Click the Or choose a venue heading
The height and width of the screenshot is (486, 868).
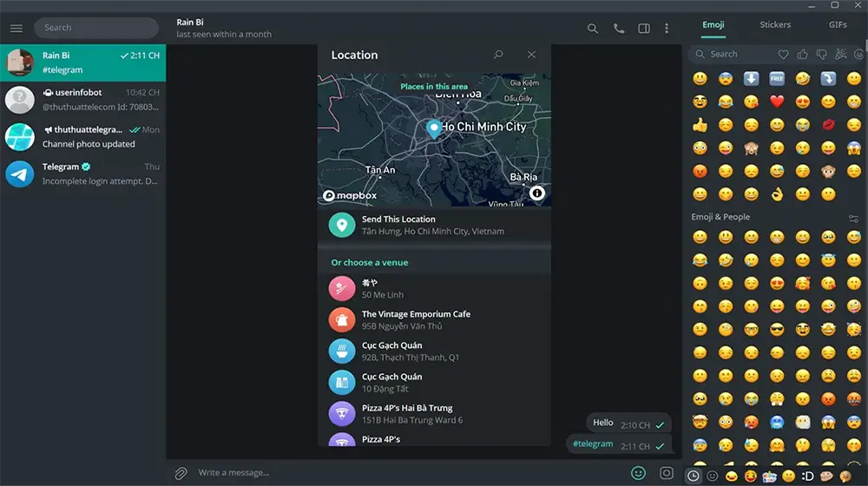coord(369,263)
